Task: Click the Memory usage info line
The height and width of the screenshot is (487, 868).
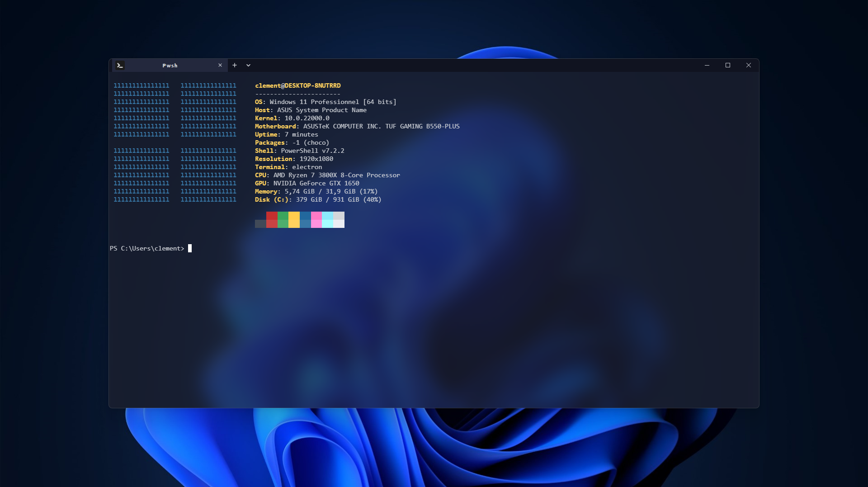Action: click(316, 191)
